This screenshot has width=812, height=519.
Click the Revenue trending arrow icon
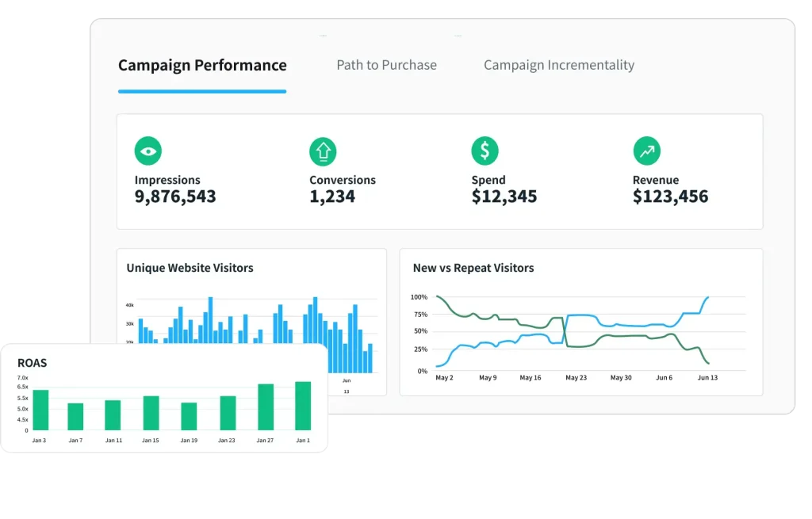click(646, 151)
